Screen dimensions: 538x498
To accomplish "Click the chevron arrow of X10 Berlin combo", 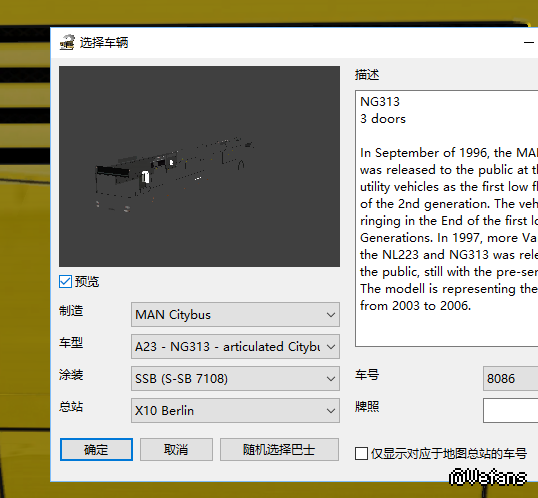I will [331, 410].
